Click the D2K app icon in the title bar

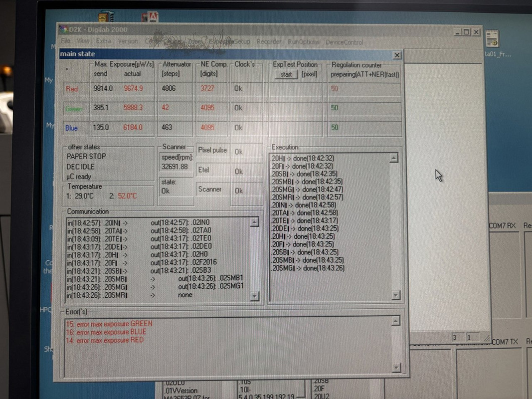coord(63,29)
